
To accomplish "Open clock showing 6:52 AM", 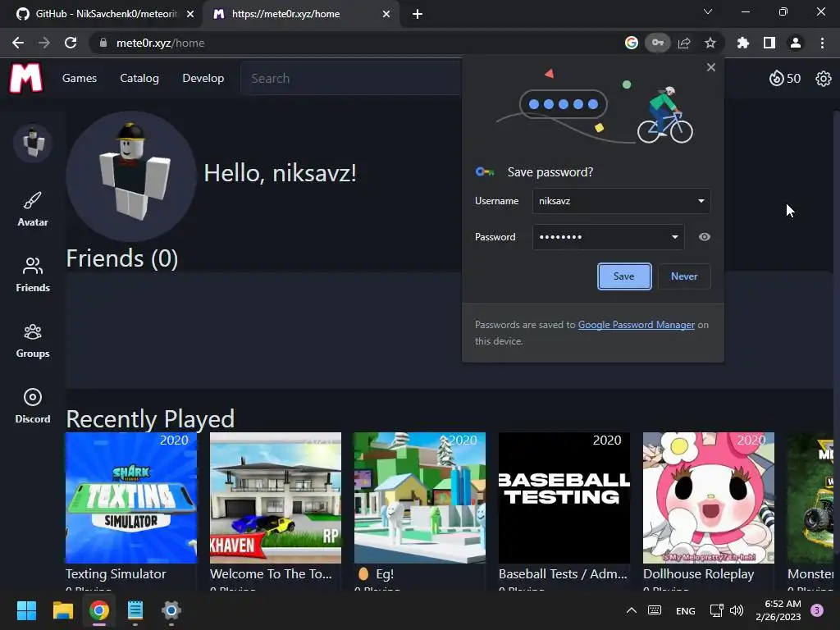I will click(778, 610).
